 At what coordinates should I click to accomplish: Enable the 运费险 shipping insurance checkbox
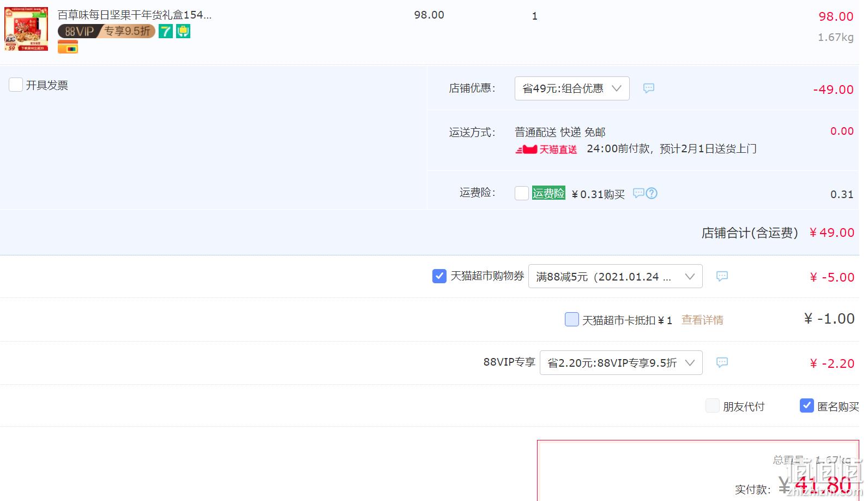[x=522, y=193]
